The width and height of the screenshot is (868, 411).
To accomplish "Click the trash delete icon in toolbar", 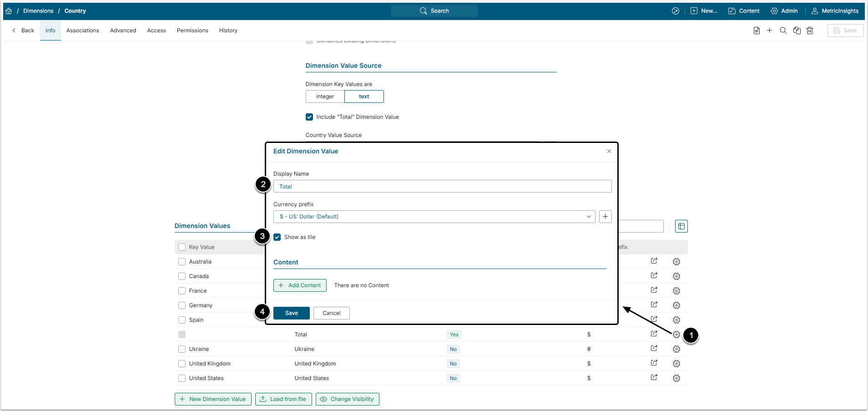I will (x=810, y=30).
